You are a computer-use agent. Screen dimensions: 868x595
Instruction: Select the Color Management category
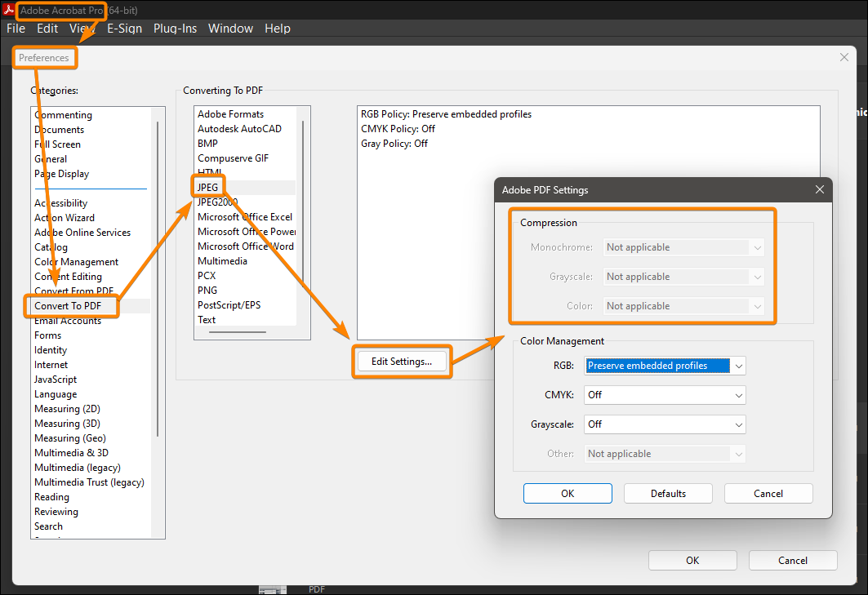click(x=76, y=261)
